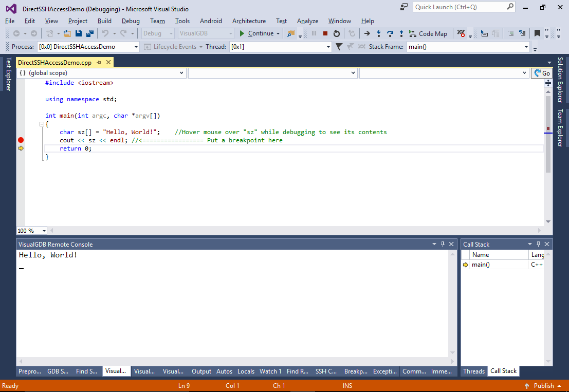Click the Go button in navigation bar
The width and height of the screenshot is (569, 392).
(x=542, y=73)
